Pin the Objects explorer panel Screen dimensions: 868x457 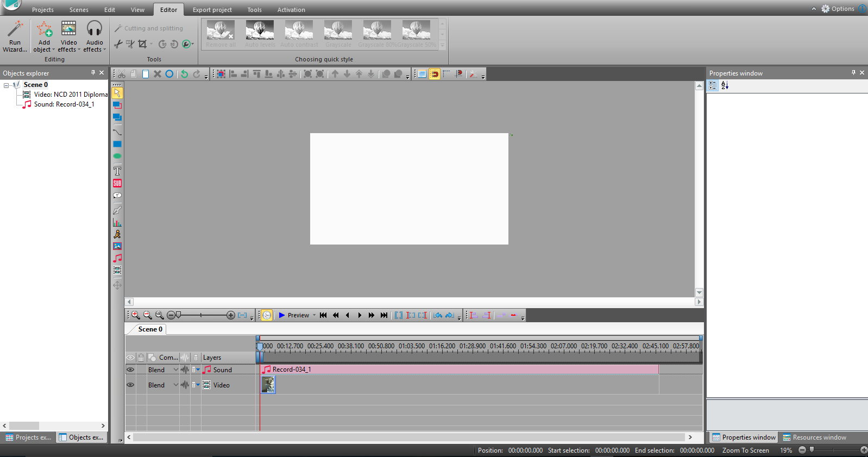coord(93,72)
